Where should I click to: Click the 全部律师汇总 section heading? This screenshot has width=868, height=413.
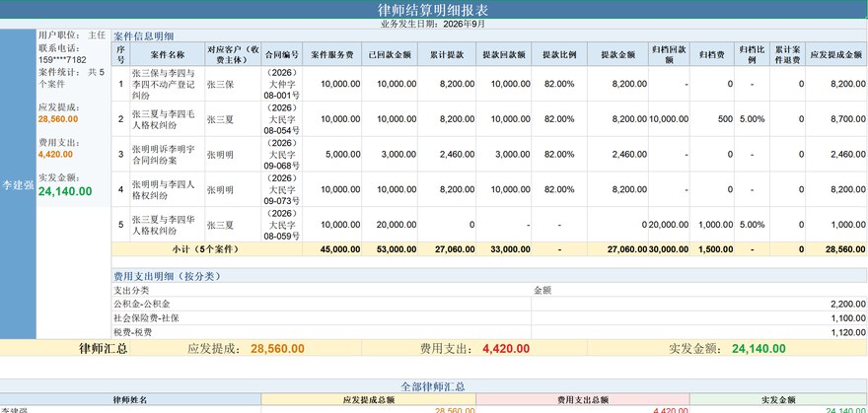pos(433,386)
